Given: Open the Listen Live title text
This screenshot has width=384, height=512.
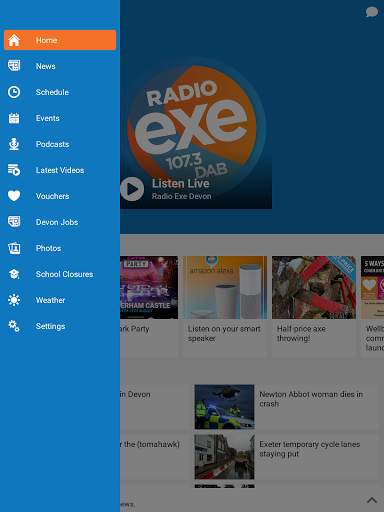Looking at the screenshot, I should pyautogui.click(x=181, y=183).
